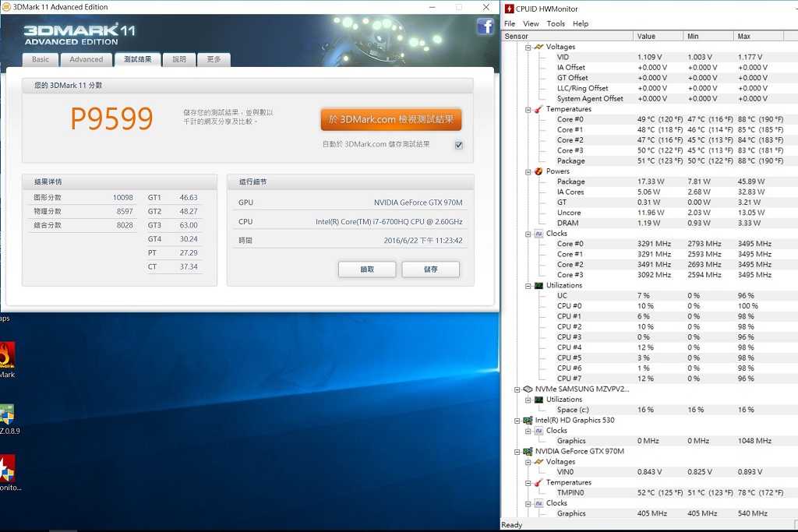The width and height of the screenshot is (798, 532).
Task: Click the P9599 score text
Action: [x=111, y=118]
